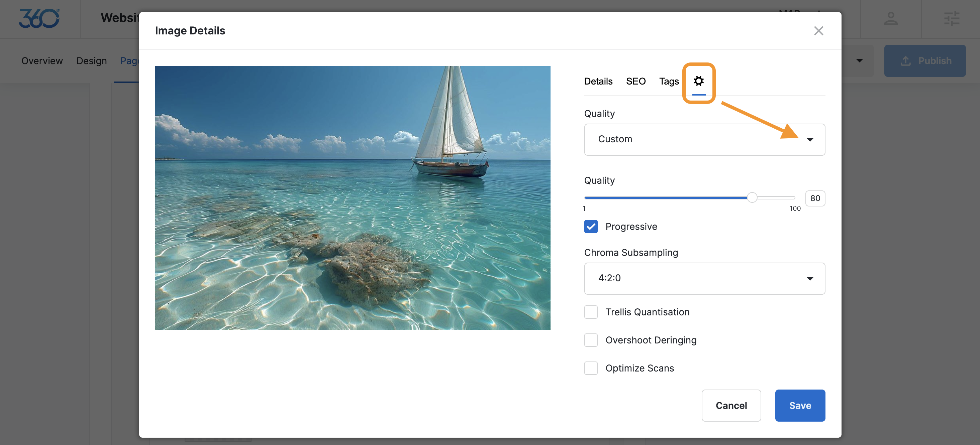Open the gear settings tab
This screenshot has height=445, width=980.
[698, 81]
